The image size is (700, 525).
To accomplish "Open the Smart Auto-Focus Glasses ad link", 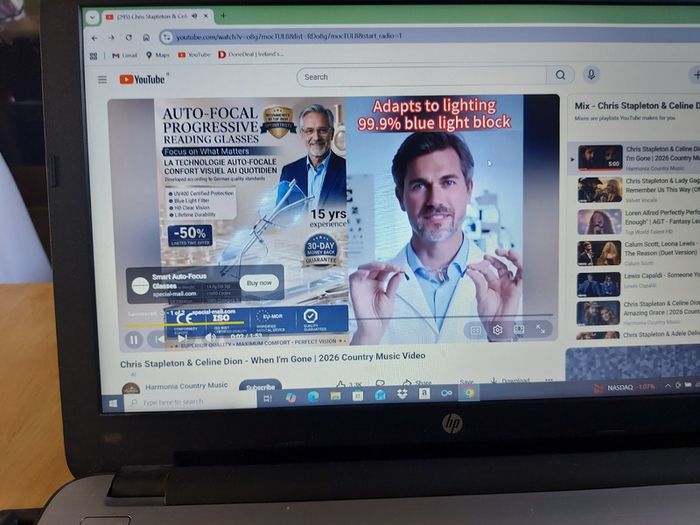I will click(x=179, y=281).
